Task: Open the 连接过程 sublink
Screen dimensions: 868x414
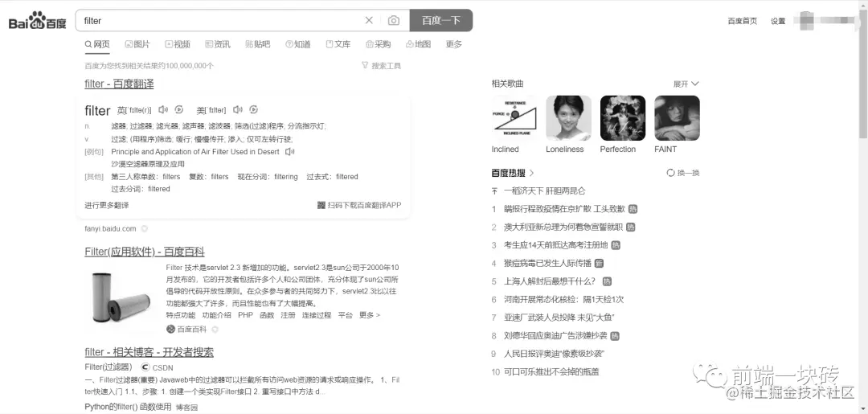Action: [x=317, y=315]
